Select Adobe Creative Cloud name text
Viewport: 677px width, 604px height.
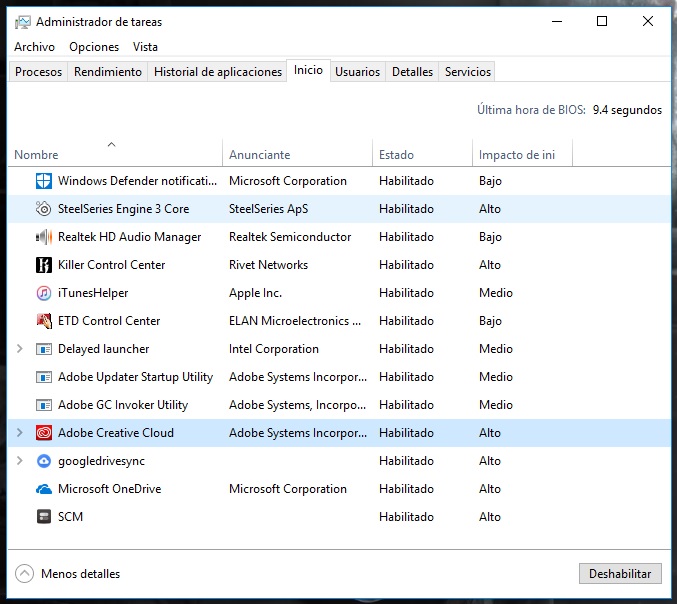coord(116,433)
